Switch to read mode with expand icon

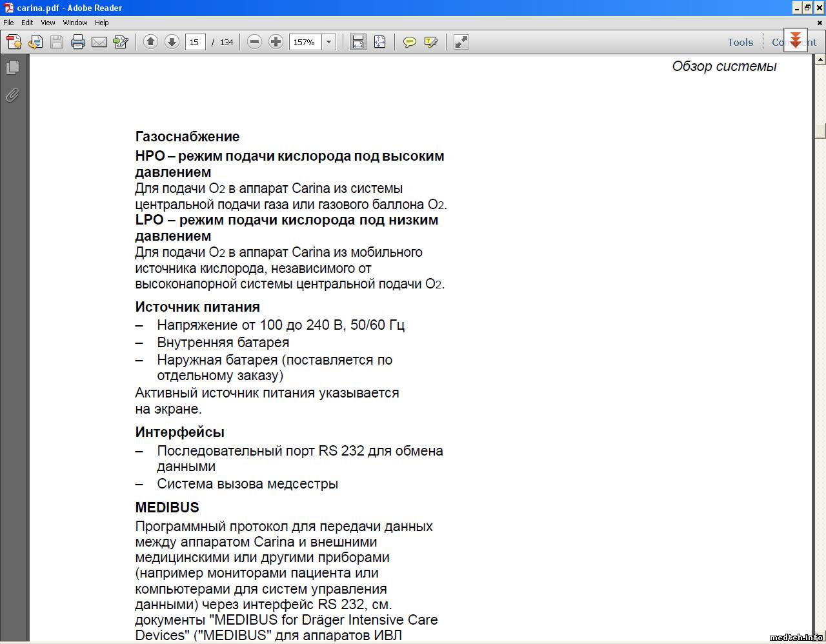pos(461,42)
